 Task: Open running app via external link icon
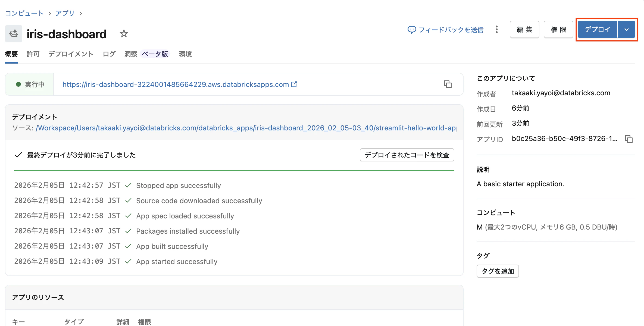294,84
